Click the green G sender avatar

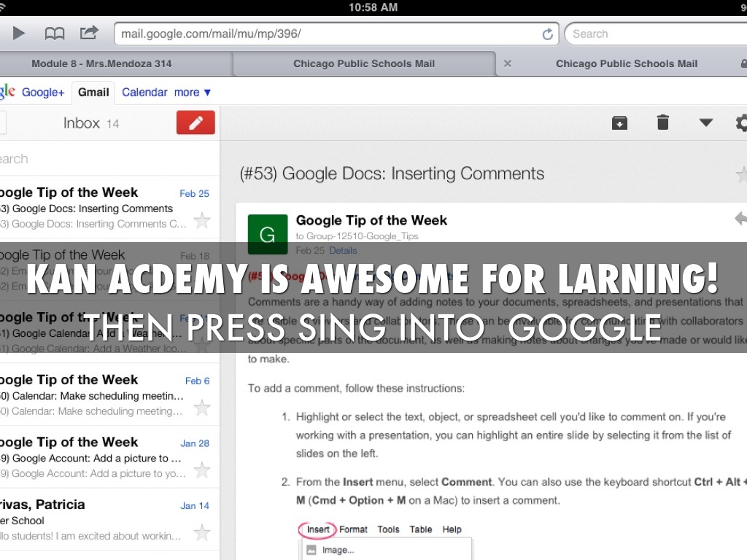click(267, 234)
